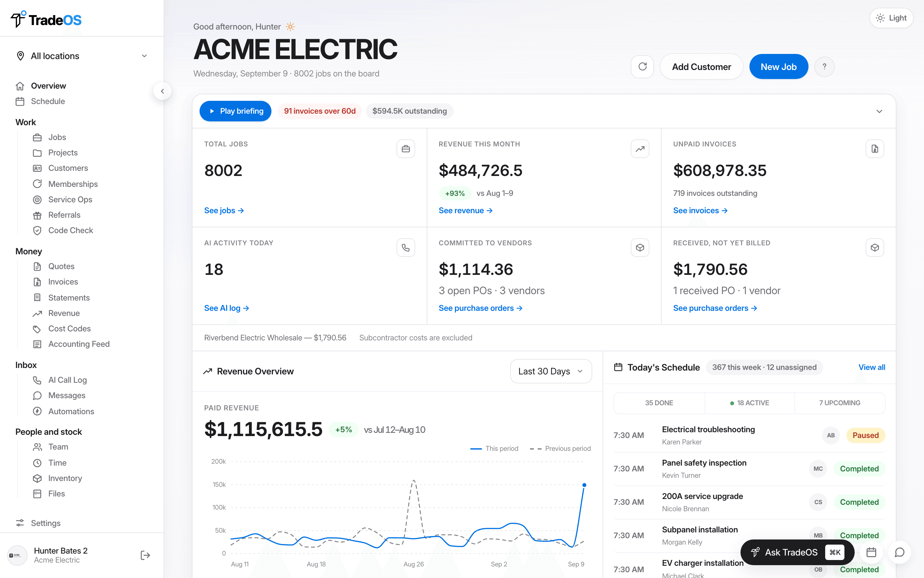924x578 pixels.
Task: Click the box icon in Committed to Vendors card
Action: tap(640, 248)
